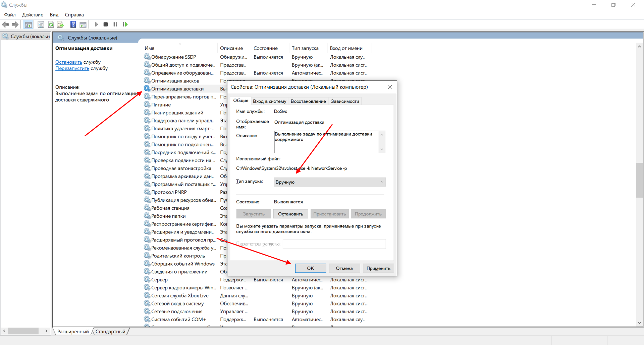The width and height of the screenshot is (644, 345).
Task: Click the Отмена button
Action: click(344, 268)
